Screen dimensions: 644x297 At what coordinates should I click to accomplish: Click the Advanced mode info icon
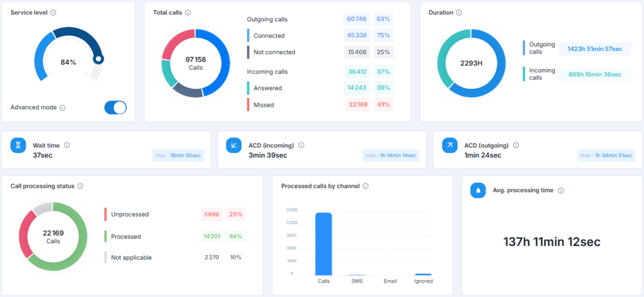coord(62,107)
